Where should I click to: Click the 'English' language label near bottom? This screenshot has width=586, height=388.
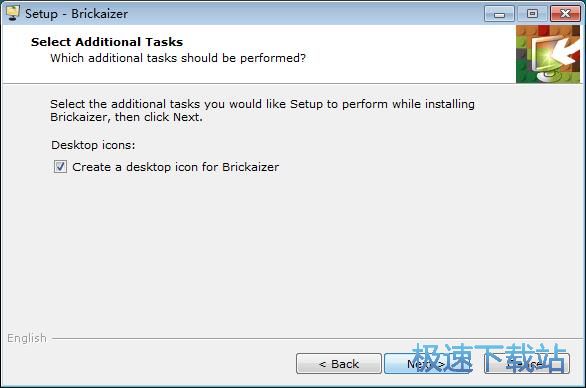27,338
